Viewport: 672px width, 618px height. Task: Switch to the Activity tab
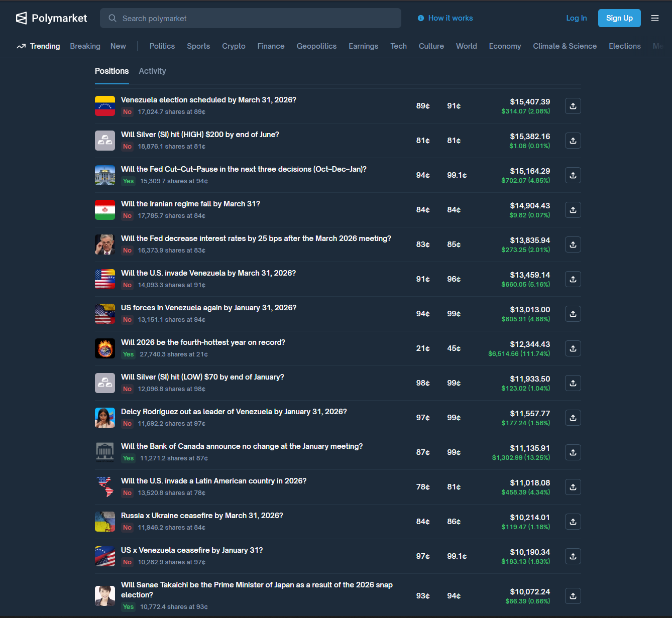coord(152,71)
